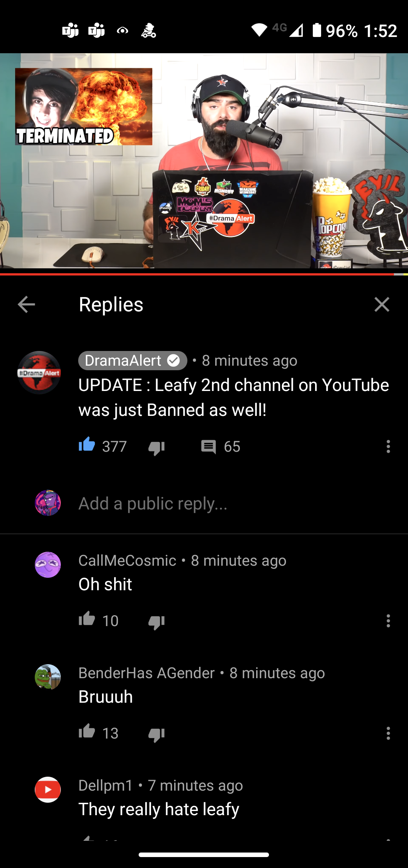This screenshot has width=408, height=868.
Task: Open Dellpm1's profile avatar
Action: click(x=48, y=790)
